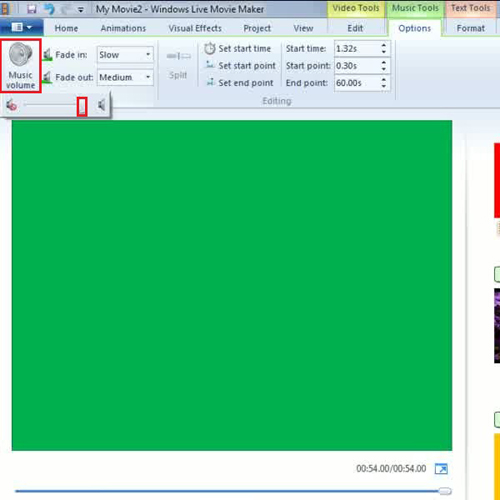Click the Undo arrow in title bar
This screenshot has width=500, height=500.
pos(49,9)
